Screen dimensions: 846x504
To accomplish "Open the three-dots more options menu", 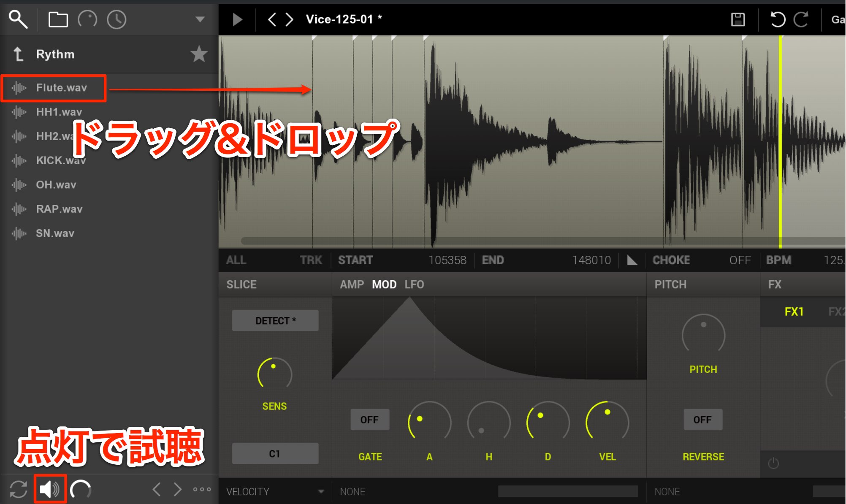I will coord(202,490).
